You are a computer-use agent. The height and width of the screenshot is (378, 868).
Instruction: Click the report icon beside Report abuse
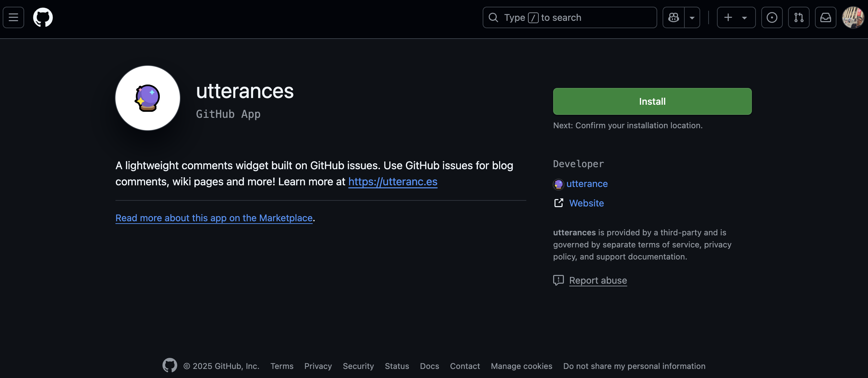(x=558, y=280)
